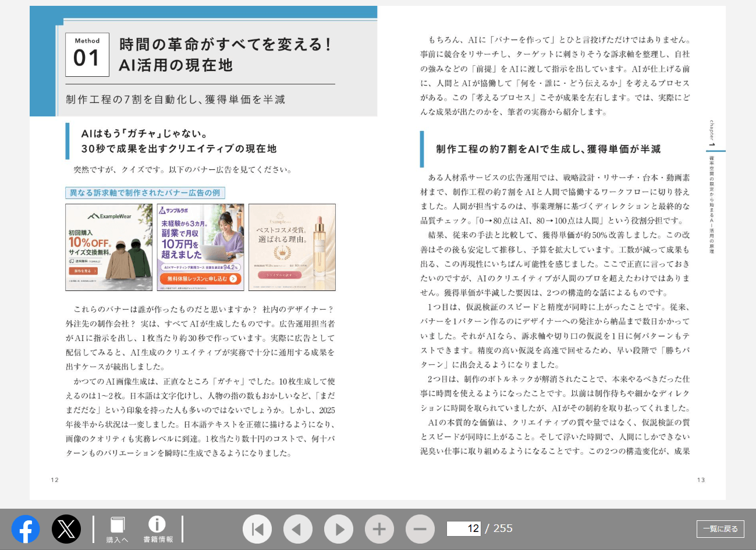
Task: Click the Method 01 box
Action: point(87,55)
